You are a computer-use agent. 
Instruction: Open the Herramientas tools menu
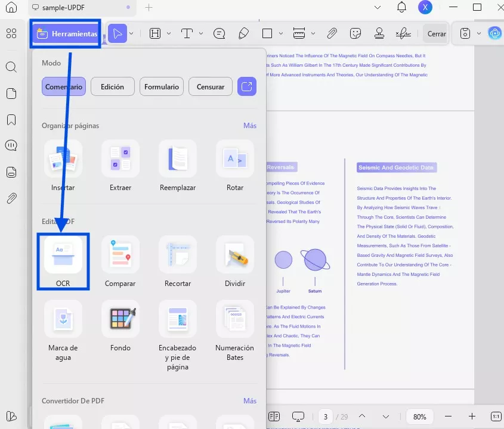(x=66, y=33)
